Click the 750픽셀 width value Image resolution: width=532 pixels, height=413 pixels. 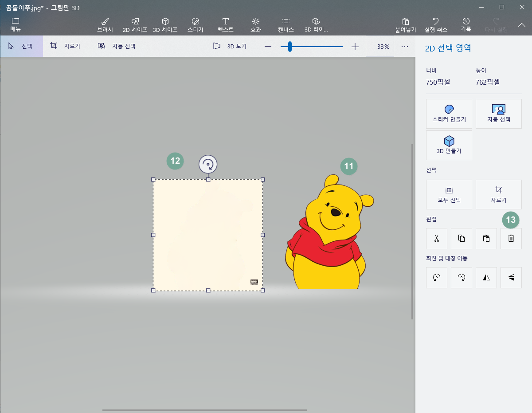tap(438, 82)
